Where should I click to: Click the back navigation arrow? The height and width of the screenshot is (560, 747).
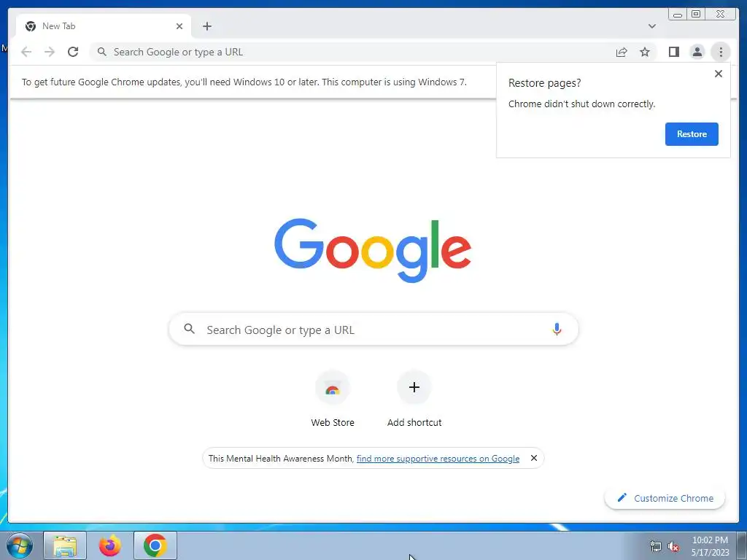click(x=26, y=52)
